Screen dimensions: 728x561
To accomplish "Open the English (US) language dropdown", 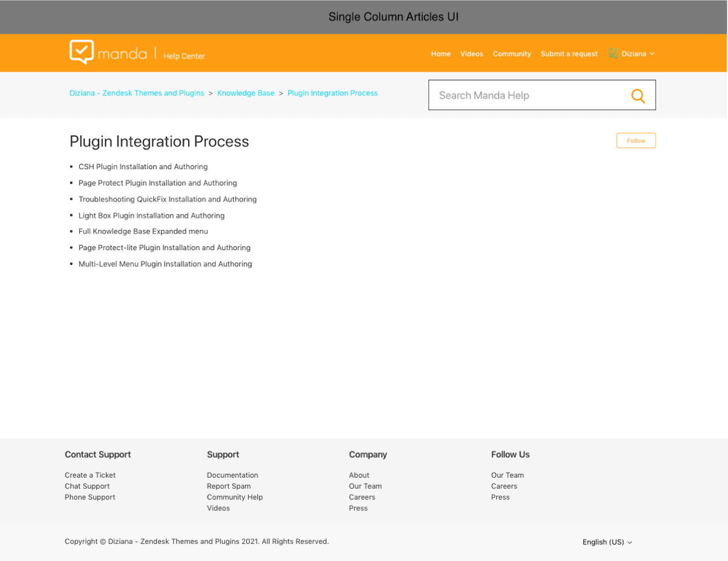I will (608, 542).
